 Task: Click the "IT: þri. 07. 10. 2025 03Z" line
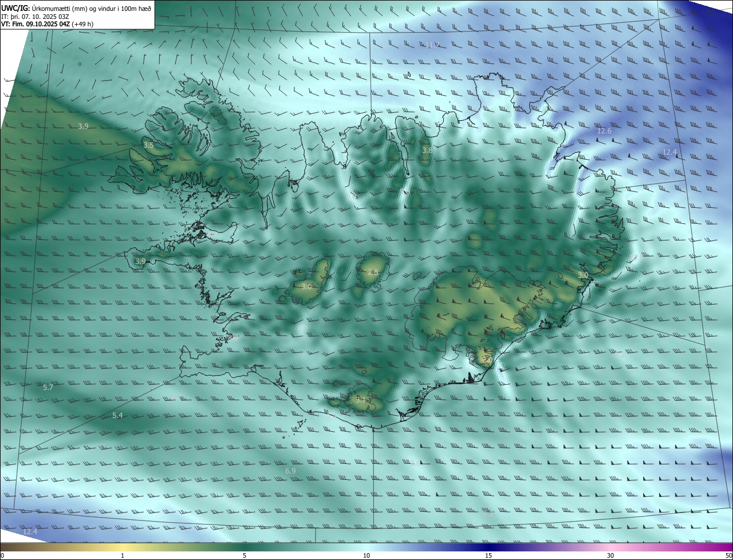tap(35, 17)
